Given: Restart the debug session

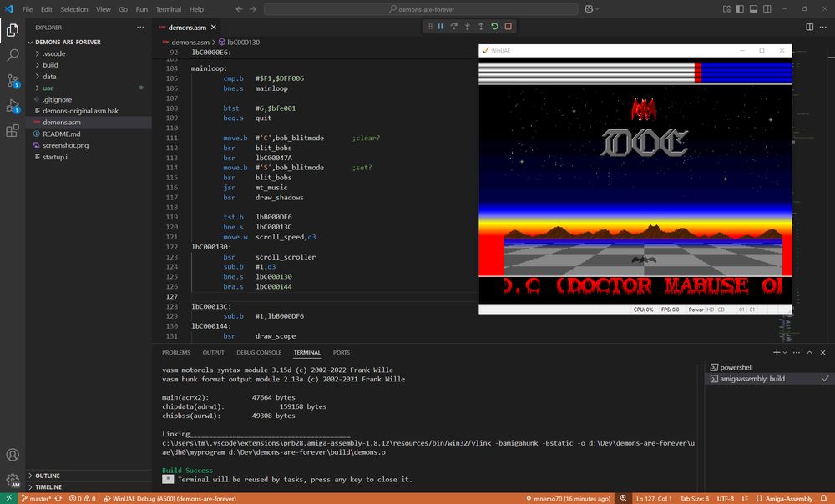Looking at the screenshot, I should coord(494,27).
